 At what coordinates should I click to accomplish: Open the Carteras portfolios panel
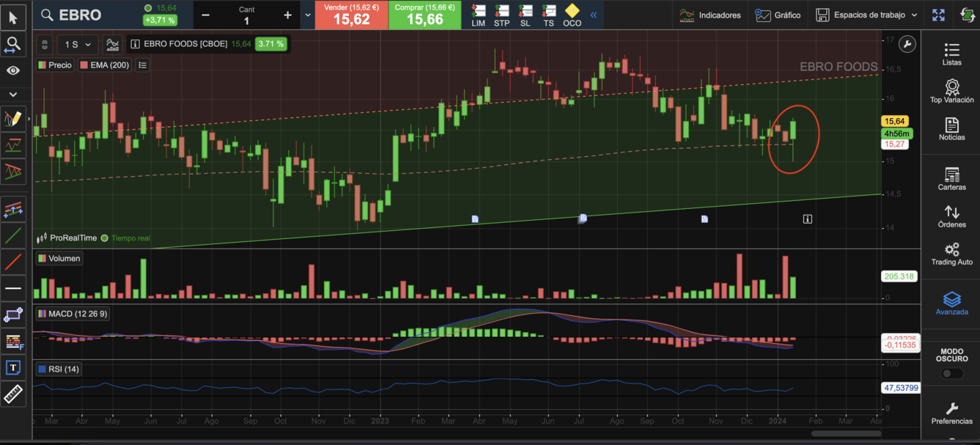coord(952,179)
